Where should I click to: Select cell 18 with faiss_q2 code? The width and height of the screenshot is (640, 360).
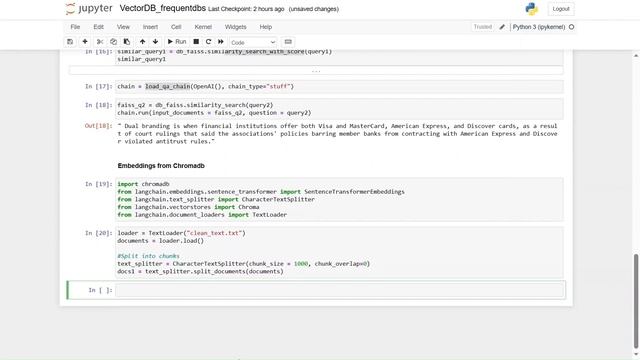point(340,109)
